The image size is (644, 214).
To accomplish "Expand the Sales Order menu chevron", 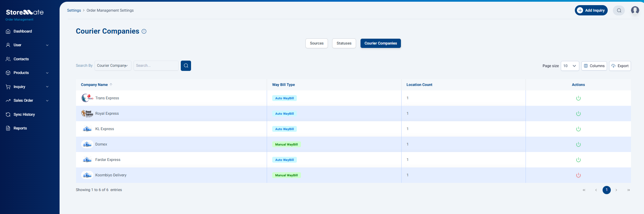I will click(47, 101).
